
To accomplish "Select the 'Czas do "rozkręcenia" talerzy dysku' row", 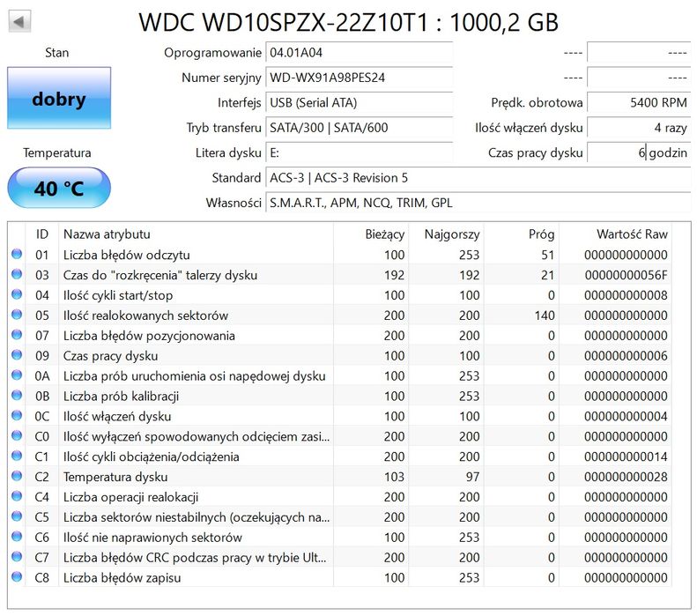I will click(340, 275).
